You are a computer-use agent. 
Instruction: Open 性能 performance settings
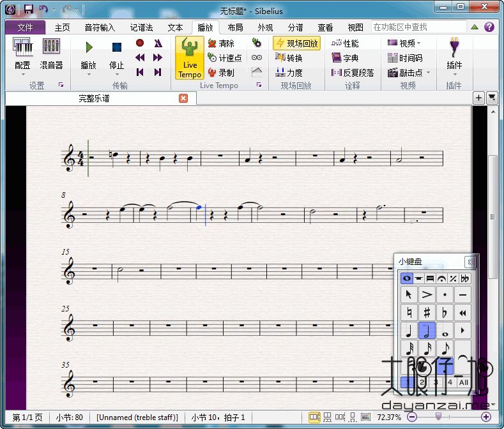[x=344, y=43]
